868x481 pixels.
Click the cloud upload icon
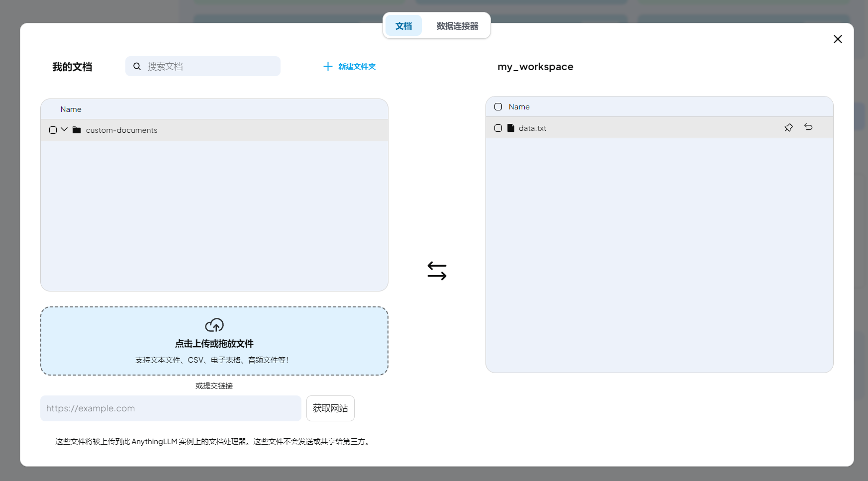point(214,325)
